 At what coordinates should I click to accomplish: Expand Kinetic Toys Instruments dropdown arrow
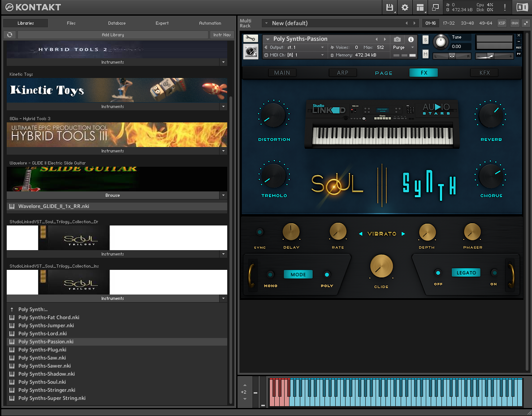[223, 107]
